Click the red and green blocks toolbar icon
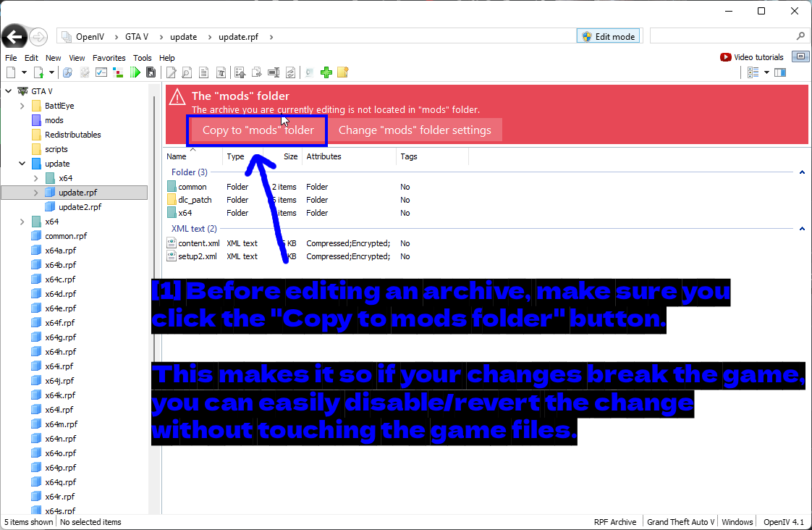812x530 pixels. [x=118, y=72]
